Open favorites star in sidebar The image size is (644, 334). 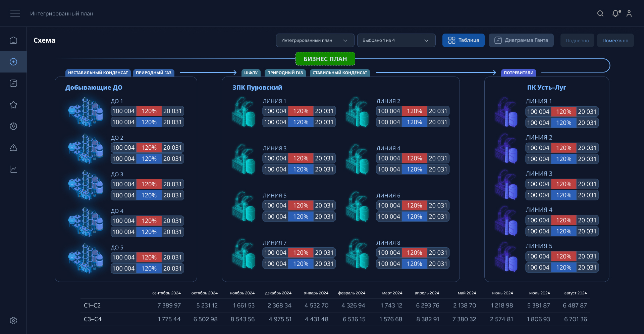pos(13,105)
